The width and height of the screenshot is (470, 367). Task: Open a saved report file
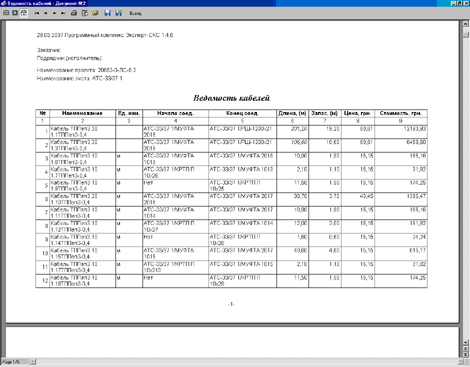[95, 13]
